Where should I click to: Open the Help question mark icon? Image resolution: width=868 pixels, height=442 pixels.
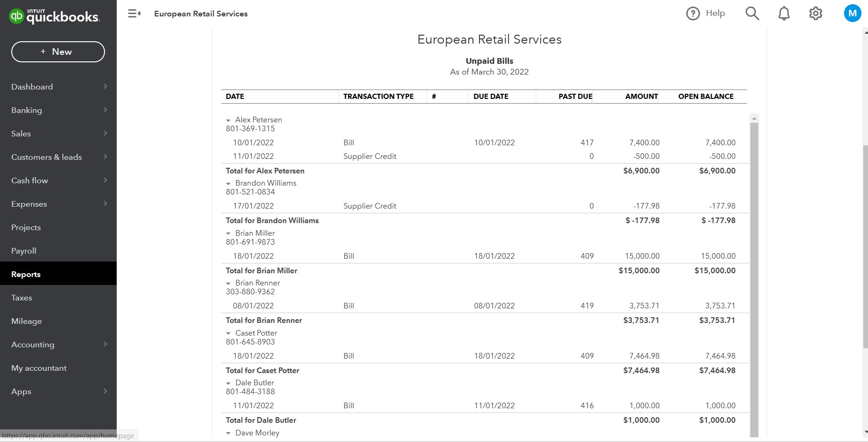coord(693,14)
